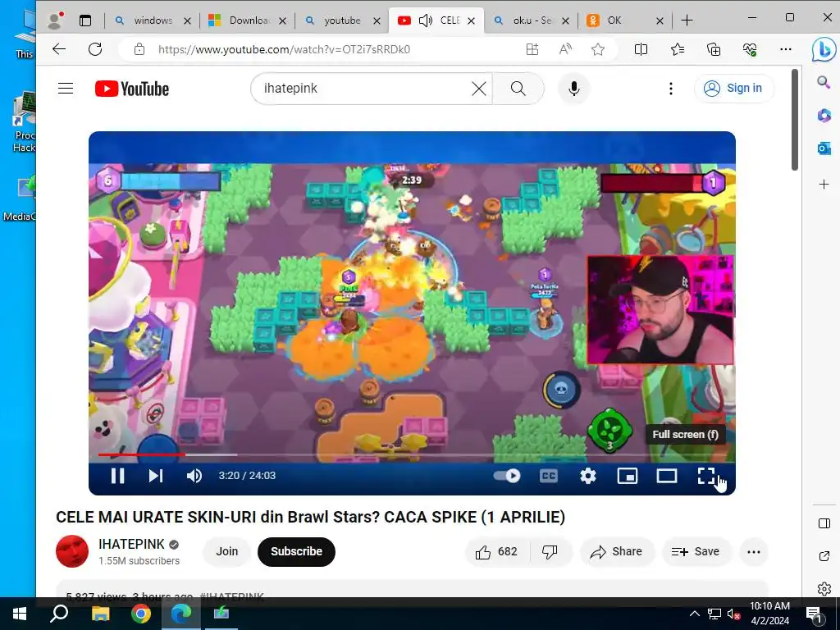Image resolution: width=840 pixels, height=630 pixels.
Task: Mute the video player volume
Action: tap(194, 476)
